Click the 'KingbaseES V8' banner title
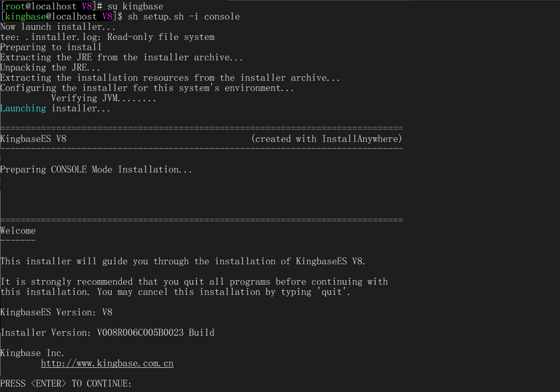The height and width of the screenshot is (392, 560). 33,139
